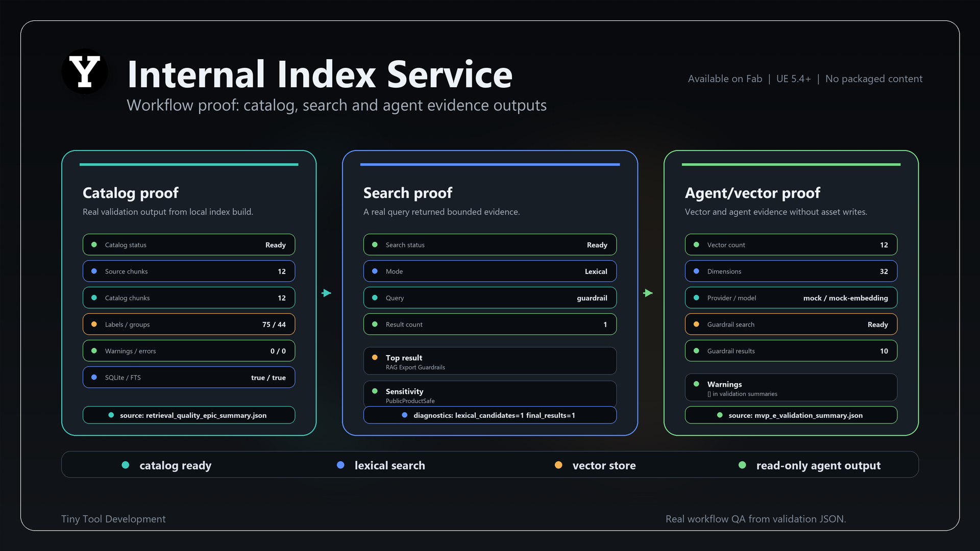Click the Y logo icon

(84, 71)
